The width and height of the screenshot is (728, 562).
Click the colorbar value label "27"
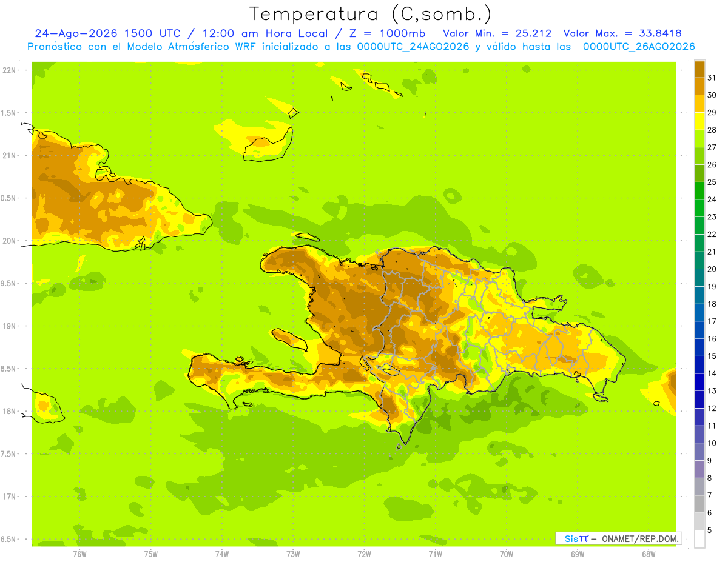(x=712, y=147)
